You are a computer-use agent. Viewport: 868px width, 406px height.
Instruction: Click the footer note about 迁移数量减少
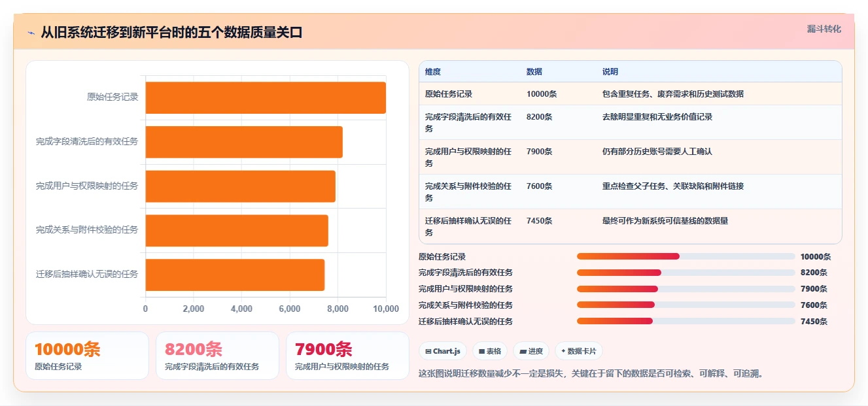(591, 374)
